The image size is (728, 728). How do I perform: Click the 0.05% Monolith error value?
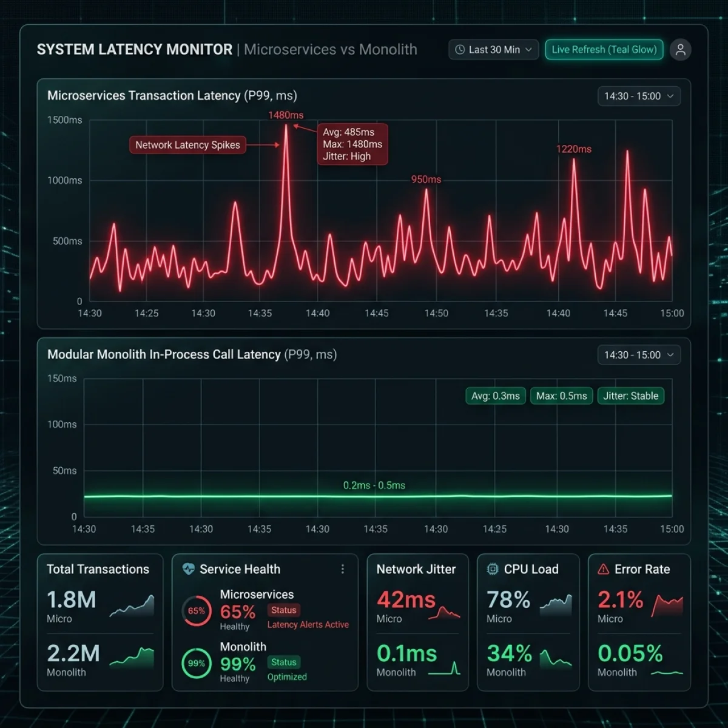630,653
